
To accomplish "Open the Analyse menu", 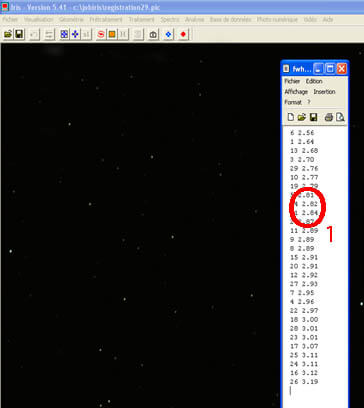I will coord(195,20).
